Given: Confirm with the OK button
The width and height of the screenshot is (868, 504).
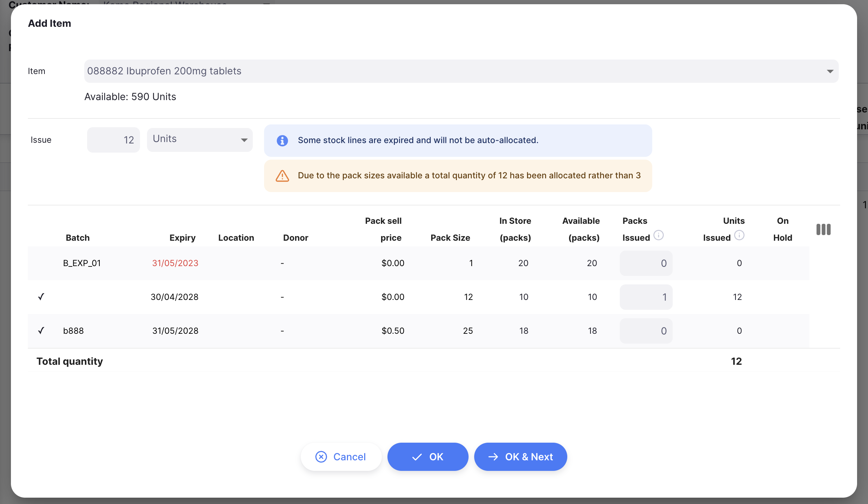Looking at the screenshot, I should click(x=428, y=457).
